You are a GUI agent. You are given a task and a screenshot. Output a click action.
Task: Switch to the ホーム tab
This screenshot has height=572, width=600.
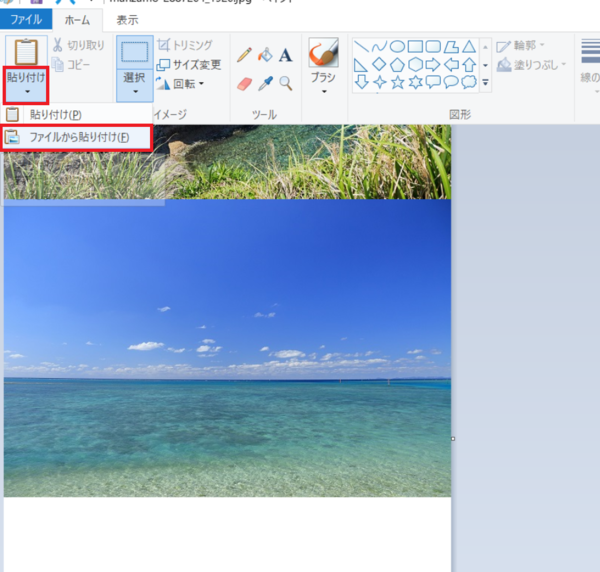pos(77,20)
